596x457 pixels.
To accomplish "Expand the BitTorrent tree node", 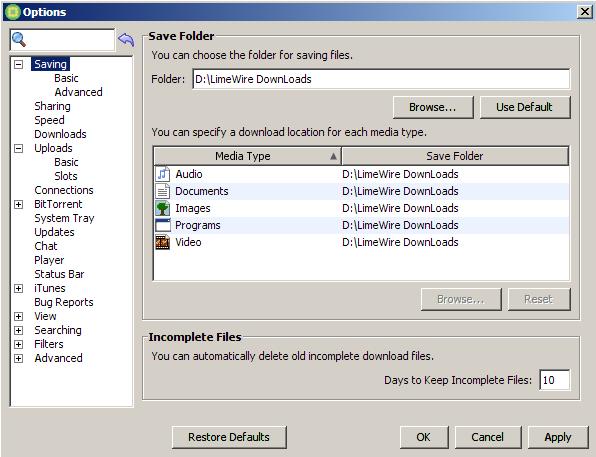I will tap(18, 205).
